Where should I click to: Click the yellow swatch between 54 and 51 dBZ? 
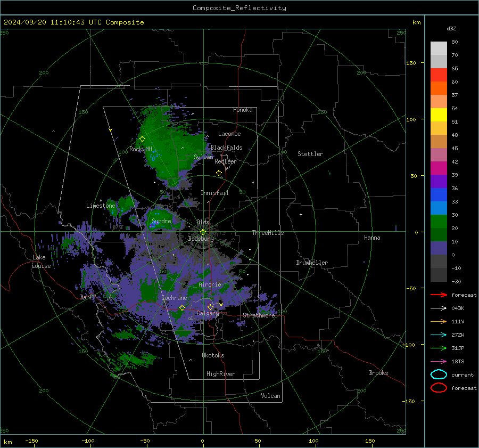pos(439,115)
